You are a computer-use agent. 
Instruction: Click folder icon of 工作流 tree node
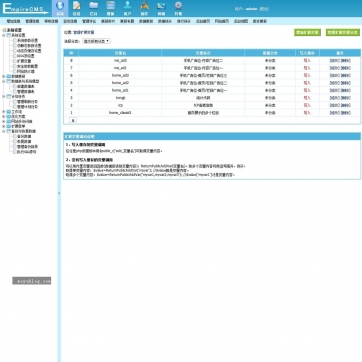tap(9, 112)
